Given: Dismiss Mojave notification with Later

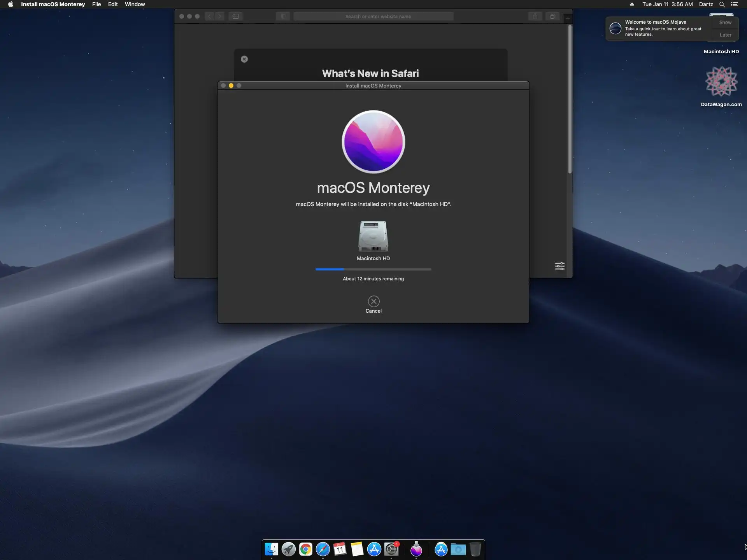Looking at the screenshot, I should pyautogui.click(x=725, y=35).
